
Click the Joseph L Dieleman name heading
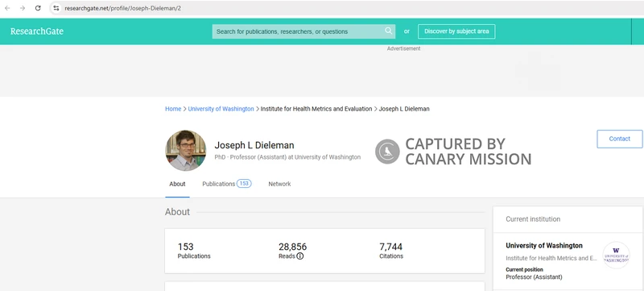(x=254, y=145)
